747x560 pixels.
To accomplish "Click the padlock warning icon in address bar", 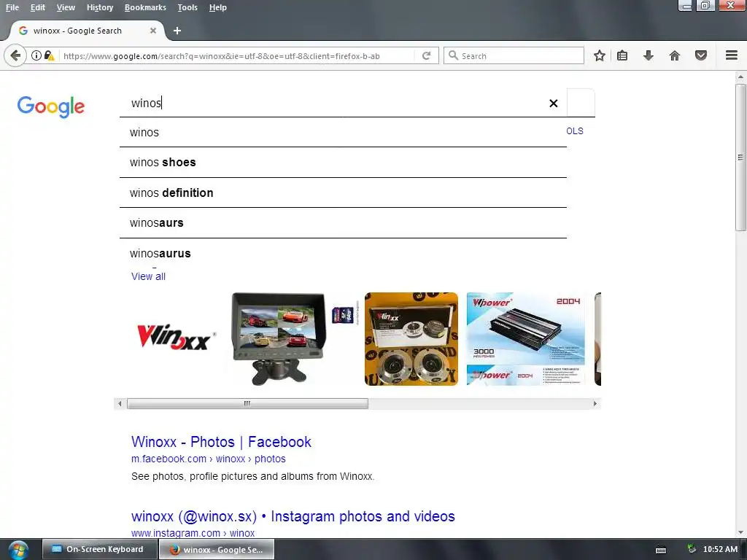I will [49, 55].
